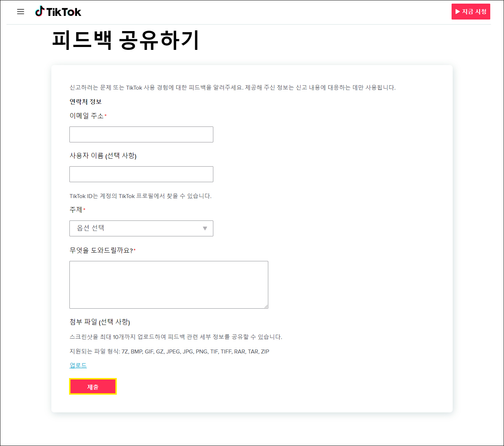Click inside the 무엇을 도와드릴까요 text area
The width and height of the screenshot is (504, 446).
coord(169,285)
